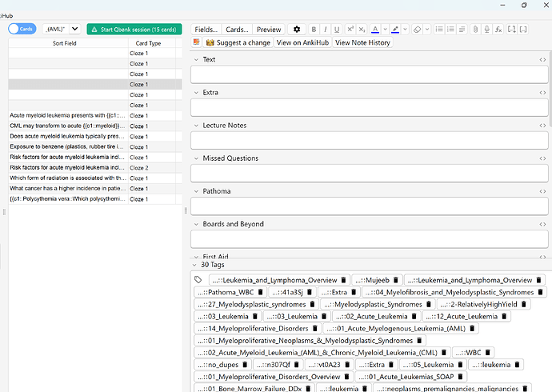Collapse the Lecture Notes field
This screenshot has width=552, height=392.
click(x=197, y=126)
